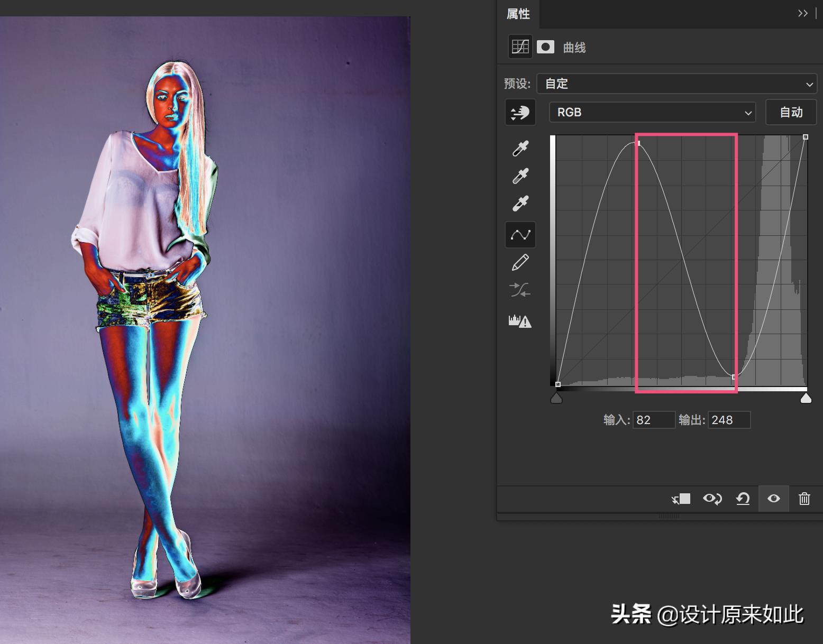
Task: Clip adjustment to the layer below
Action: coord(681,499)
